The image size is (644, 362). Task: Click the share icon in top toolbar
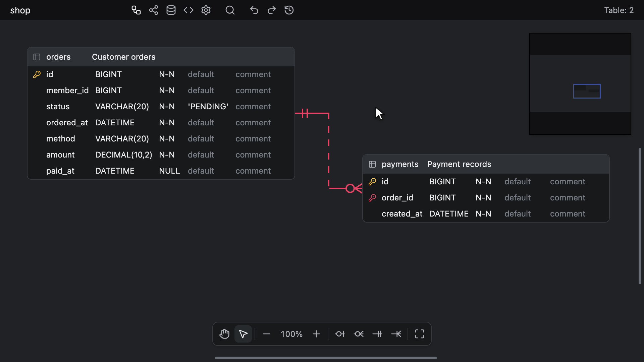click(154, 10)
